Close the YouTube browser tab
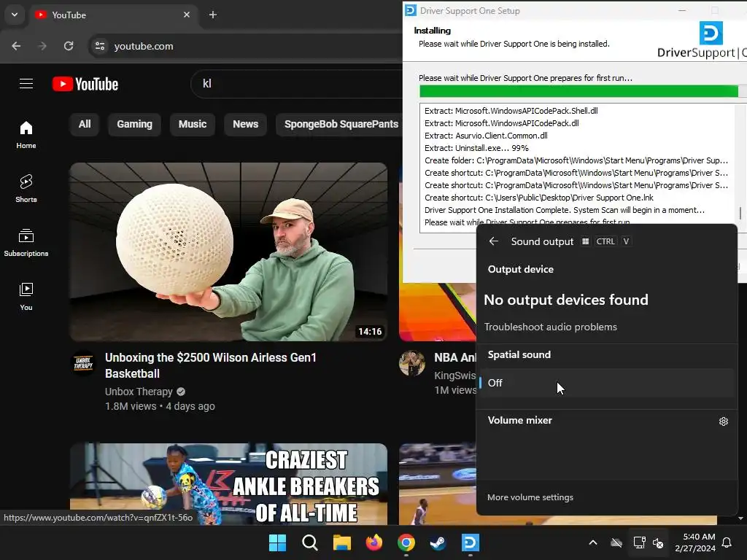747x560 pixels. tap(187, 15)
